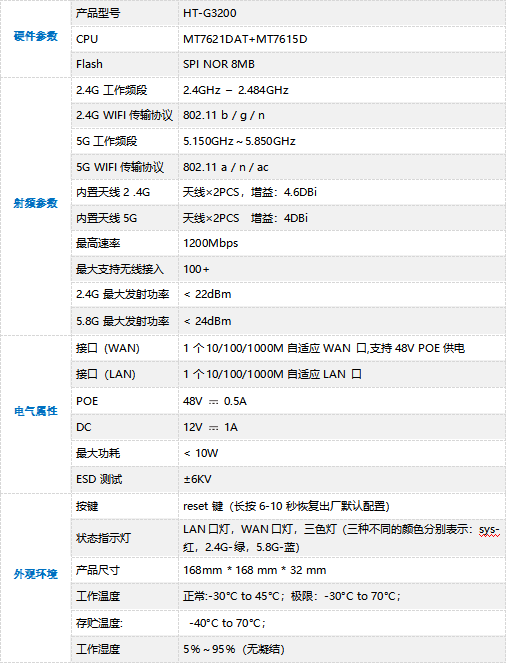The image size is (507, 664).
Task: Click the 射频参数 section heading
Action: [36, 203]
